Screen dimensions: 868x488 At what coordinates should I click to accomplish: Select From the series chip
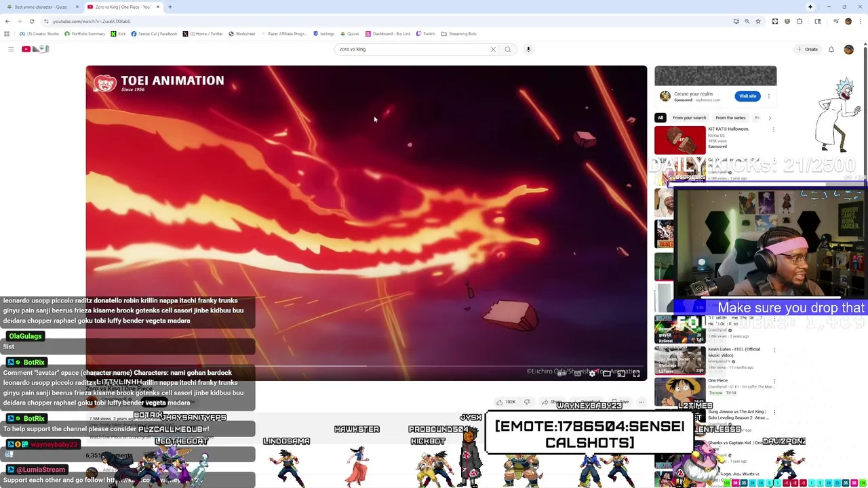point(730,118)
